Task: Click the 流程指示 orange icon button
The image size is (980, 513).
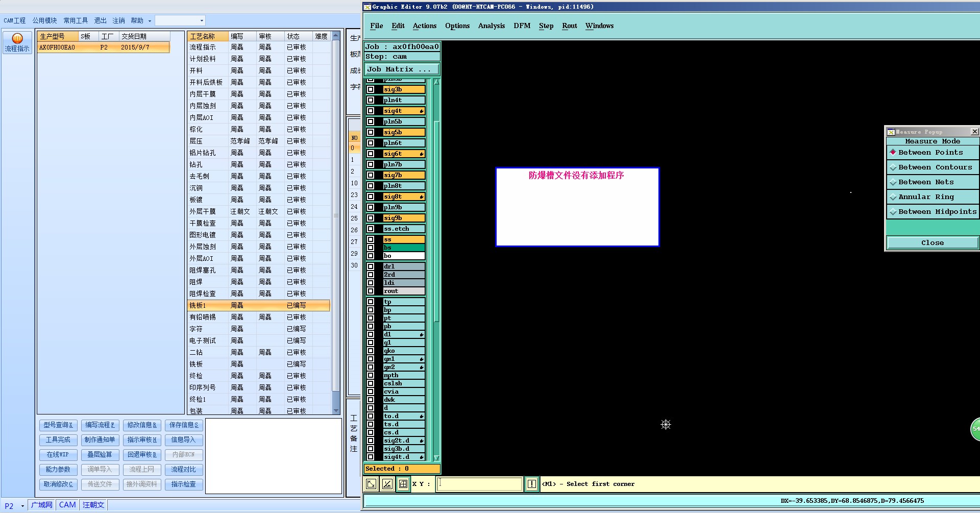Action: tap(17, 42)
